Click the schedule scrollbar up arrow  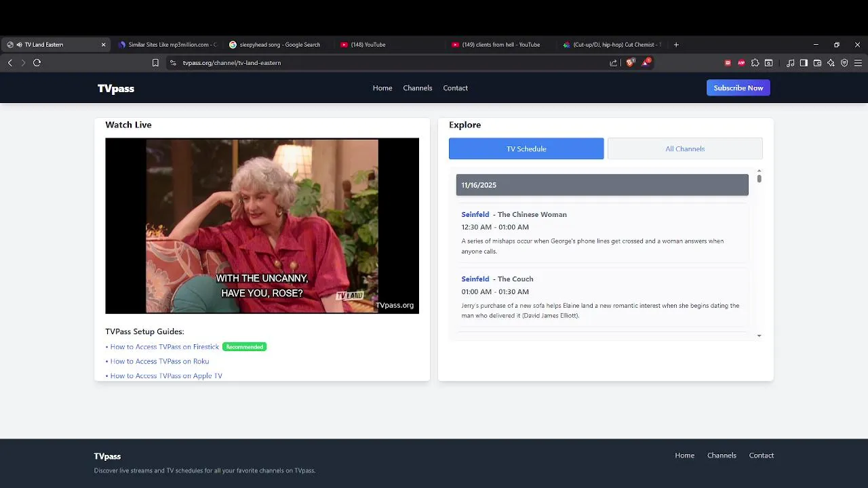[x=759, y=171]
